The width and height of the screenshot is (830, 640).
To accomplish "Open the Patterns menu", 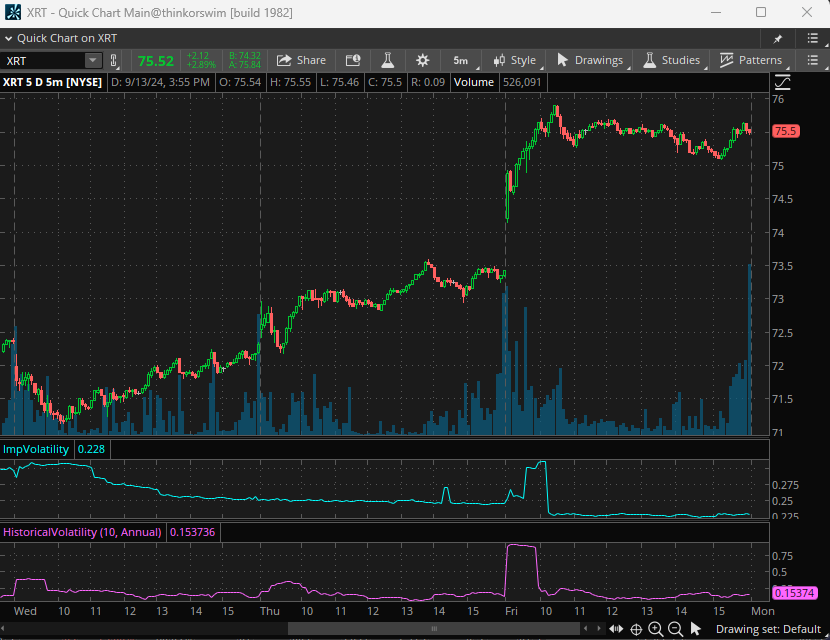I will click(x=751, y=60).
